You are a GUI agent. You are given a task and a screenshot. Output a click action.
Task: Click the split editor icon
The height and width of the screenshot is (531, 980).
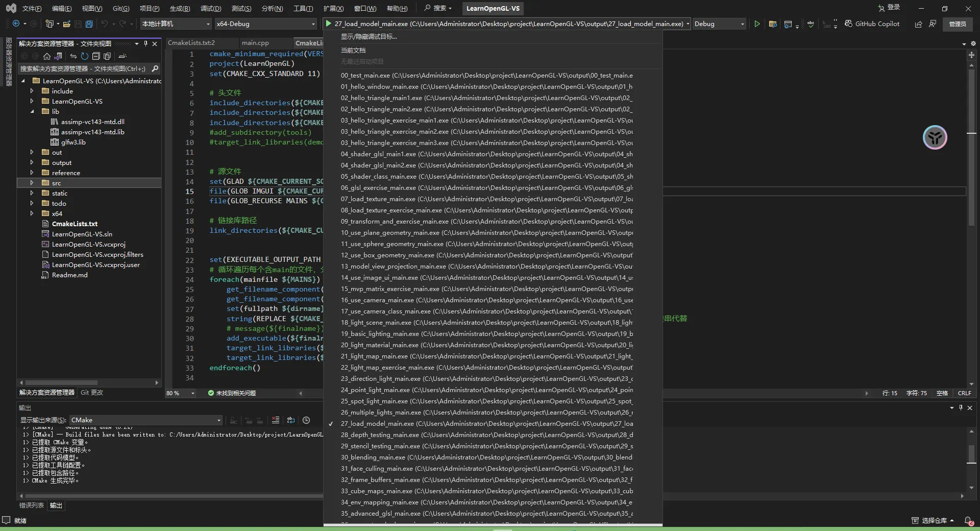point(971,55)
